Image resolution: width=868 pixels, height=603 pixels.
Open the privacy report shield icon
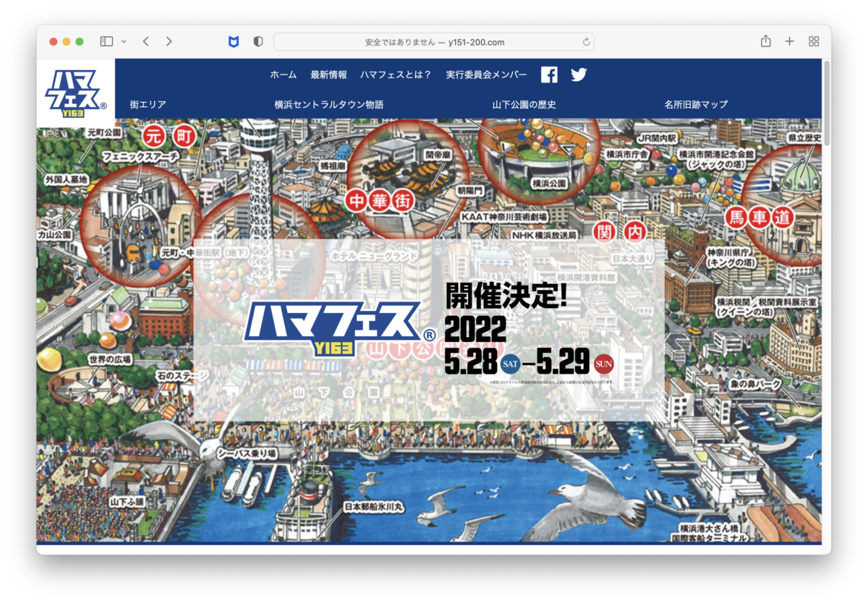tap(258, 42)
